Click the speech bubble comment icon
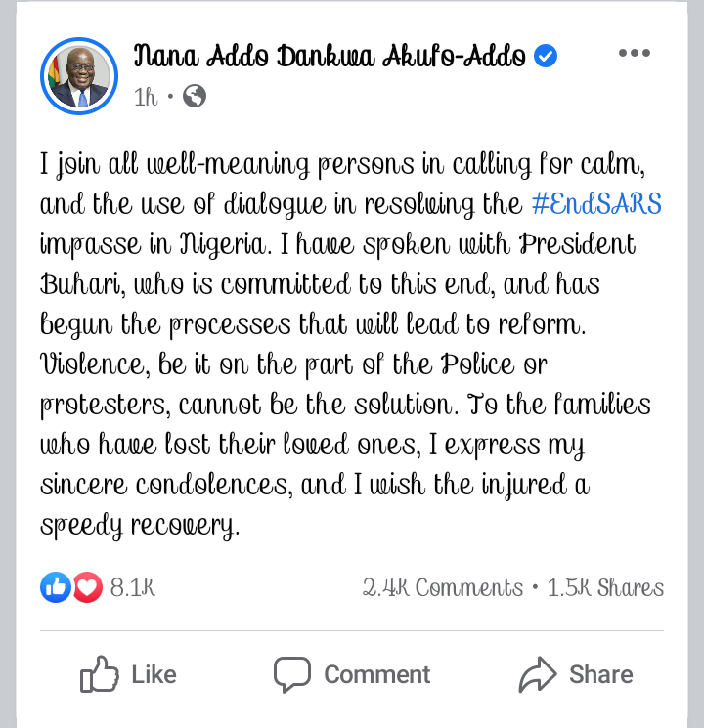 point(292,674)
